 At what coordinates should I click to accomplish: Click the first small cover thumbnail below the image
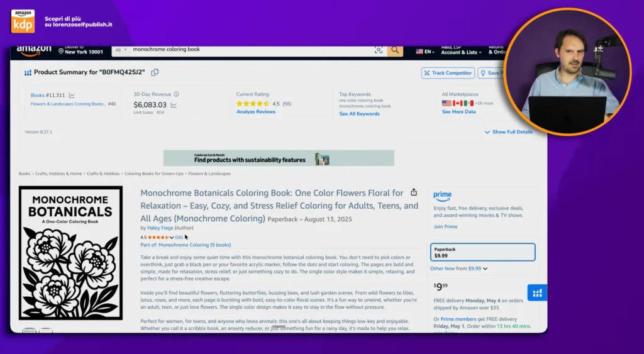click(29, 330)
